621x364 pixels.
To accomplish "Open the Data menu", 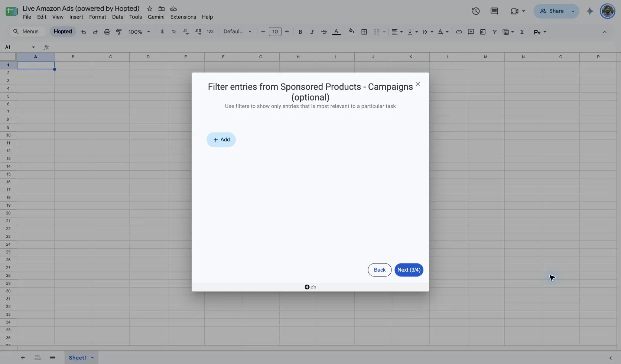I will click(118, 17).
